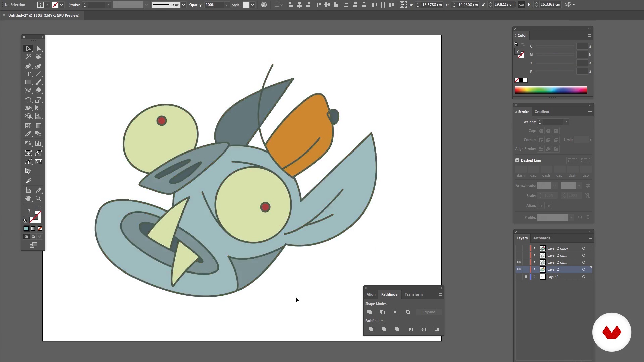Expand the selected Layer 2 row

535,269
